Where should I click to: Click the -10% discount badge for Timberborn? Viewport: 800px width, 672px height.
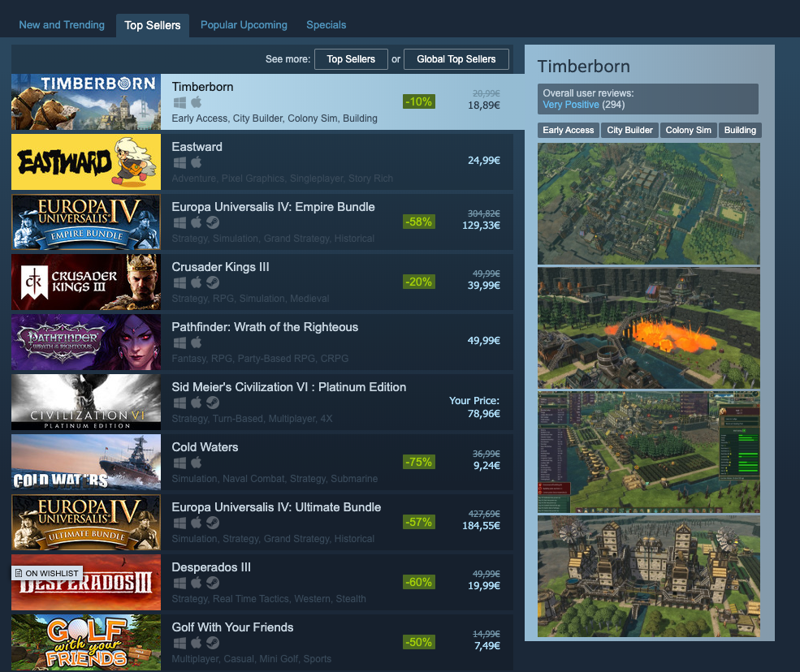pyautogui.click(x=419, y=101)
